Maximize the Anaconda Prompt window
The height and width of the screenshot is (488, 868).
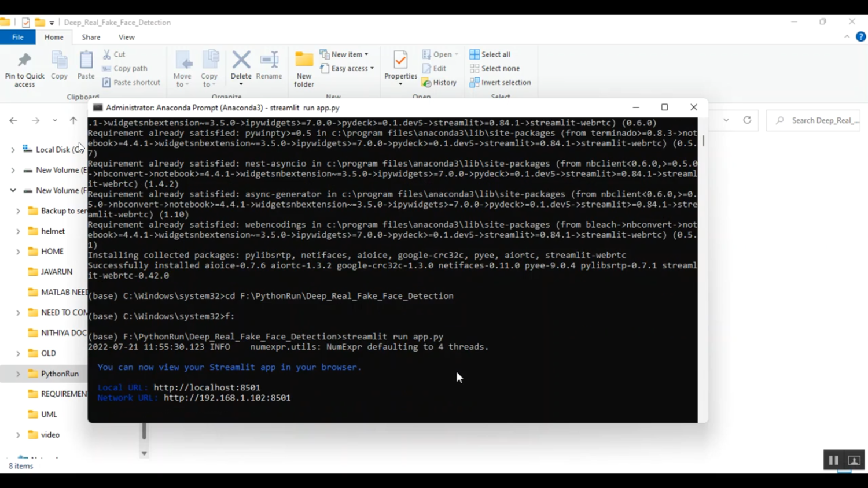coord(664,107)
